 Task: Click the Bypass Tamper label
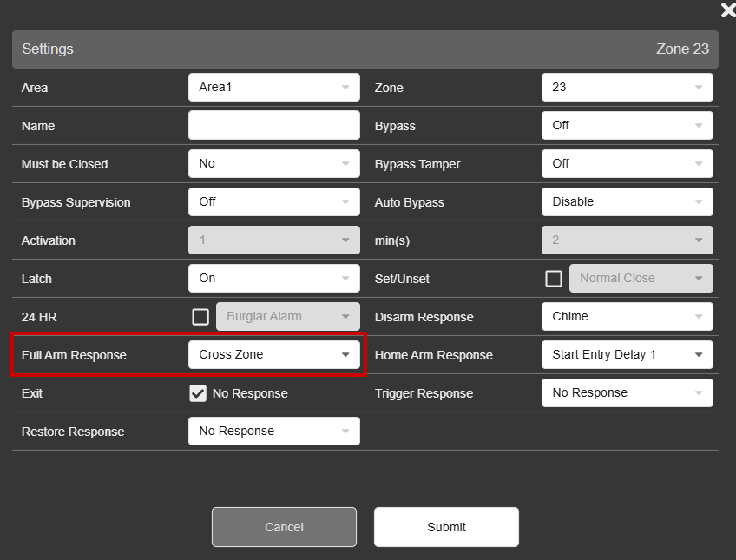pos(417,164)
